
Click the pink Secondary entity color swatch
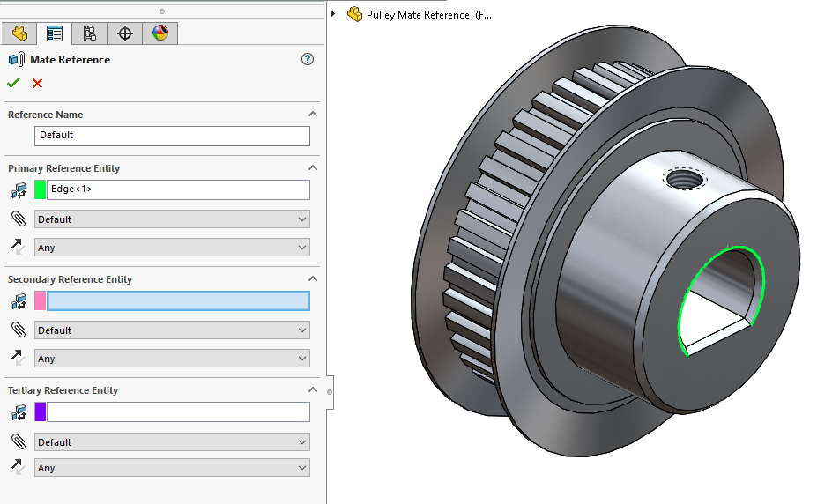pos(40,301)
